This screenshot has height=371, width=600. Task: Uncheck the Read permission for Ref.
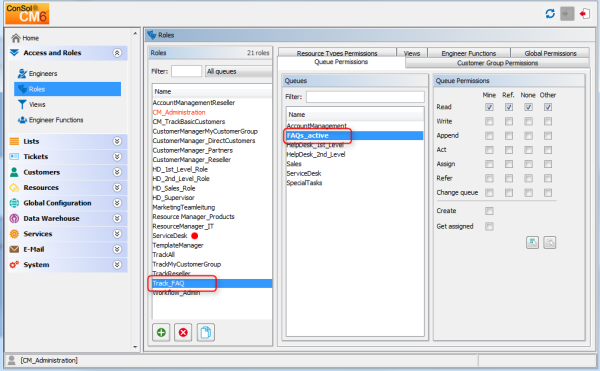(x=509, y=107)
